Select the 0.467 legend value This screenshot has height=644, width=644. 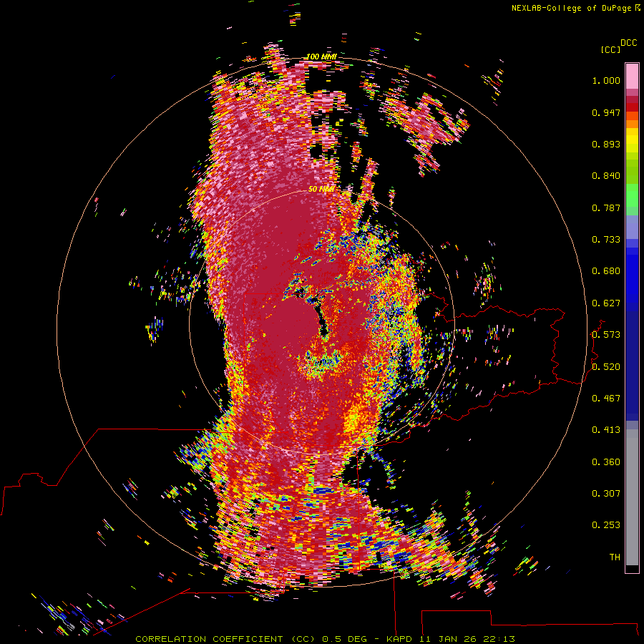click(x=606, y=399)
